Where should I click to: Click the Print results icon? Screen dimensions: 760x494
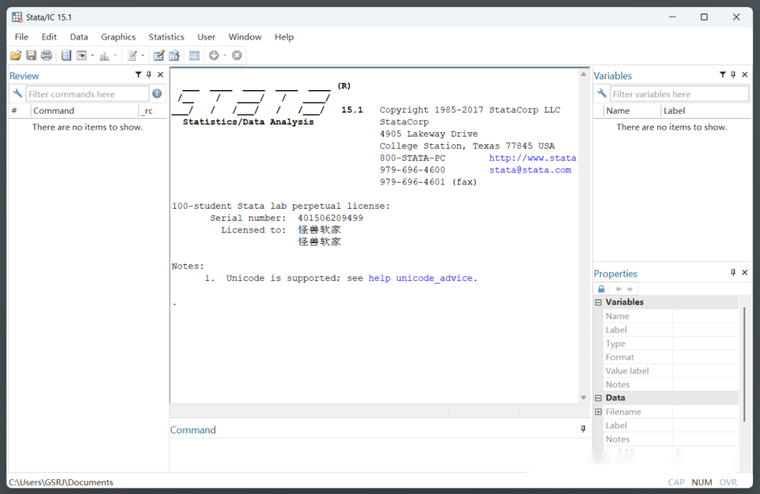coord(47,56)
